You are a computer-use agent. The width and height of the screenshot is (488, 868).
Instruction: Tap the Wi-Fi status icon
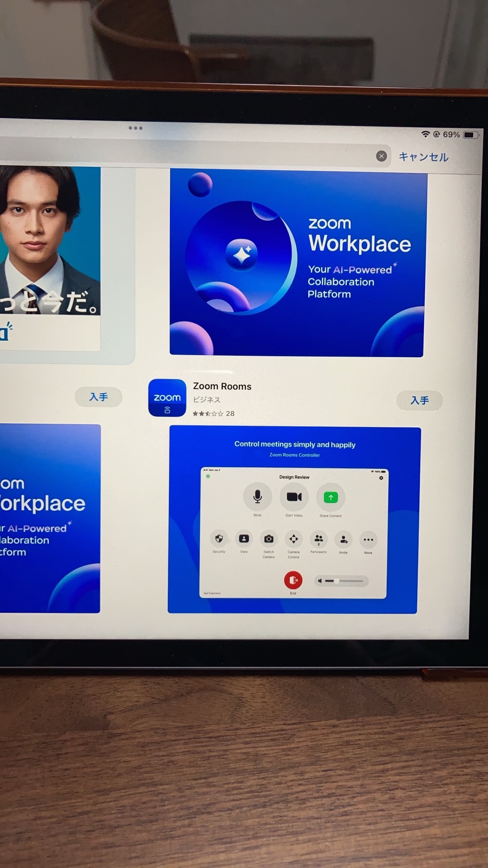(x=425, y=134)
